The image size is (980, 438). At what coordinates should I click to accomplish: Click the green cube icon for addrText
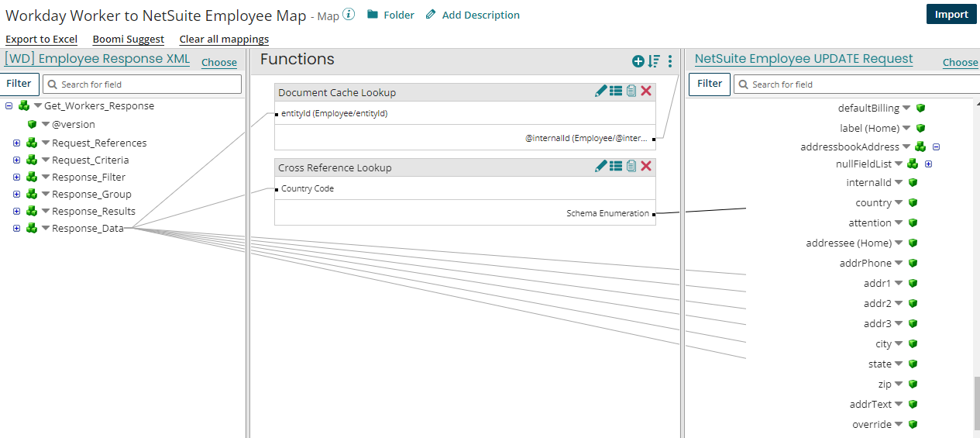[x=913, y=404]
